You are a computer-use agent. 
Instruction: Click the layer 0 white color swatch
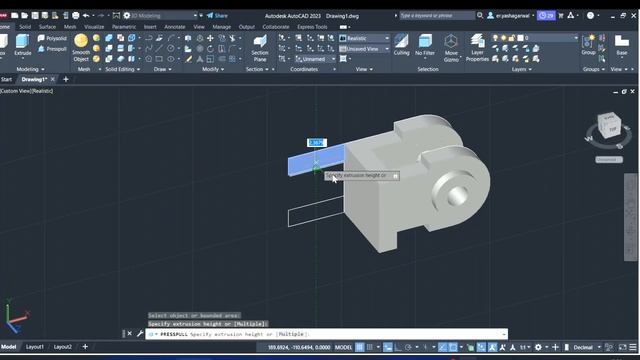tap(520, 38)
